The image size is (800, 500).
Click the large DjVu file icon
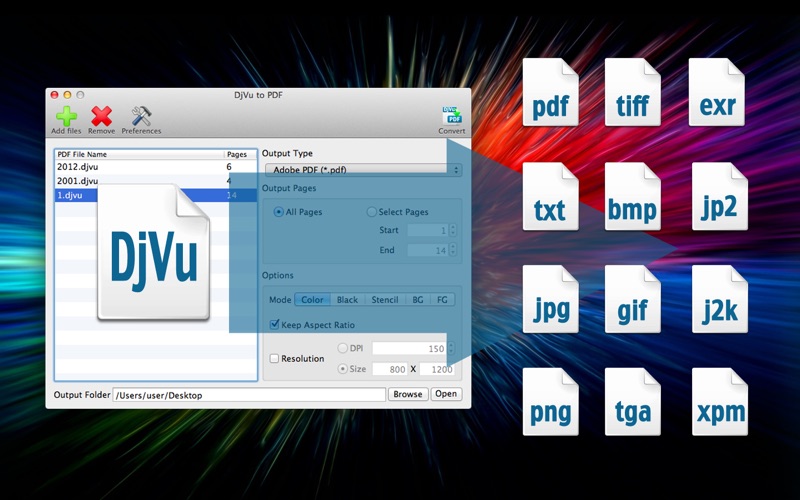point(154,253)
